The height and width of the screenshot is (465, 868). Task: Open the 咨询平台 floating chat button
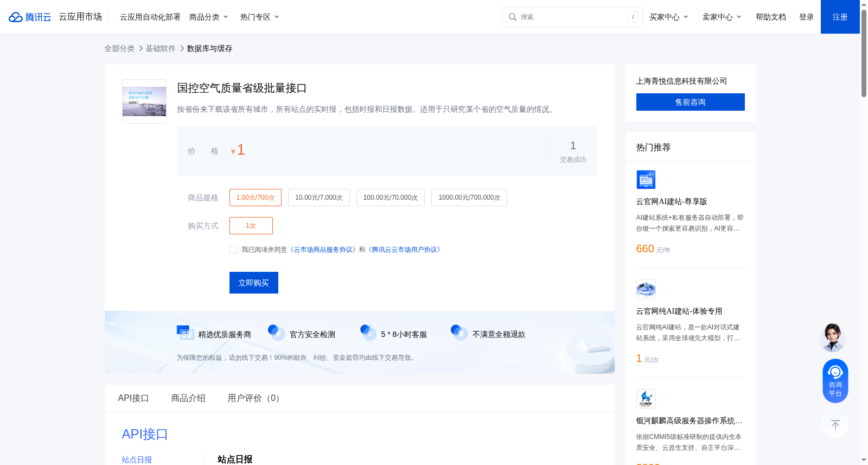pos(835,381)
